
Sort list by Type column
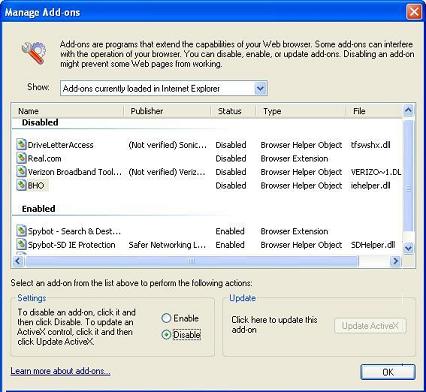click(x=300, y=111)
